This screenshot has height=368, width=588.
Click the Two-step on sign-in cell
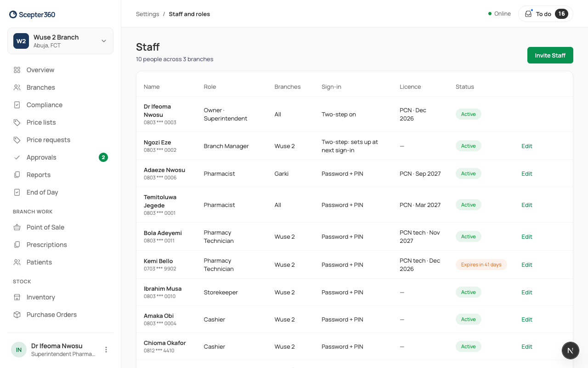click(x=339, y=114)
